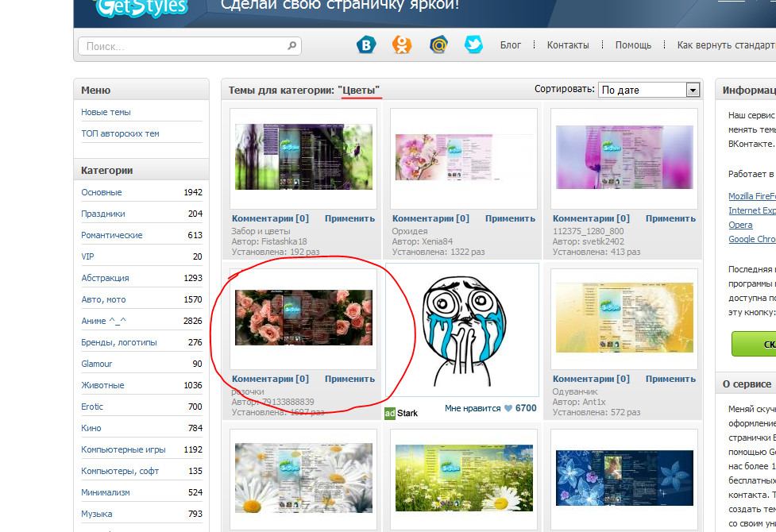Select the Бренды, логотипы category

[119, 342]
